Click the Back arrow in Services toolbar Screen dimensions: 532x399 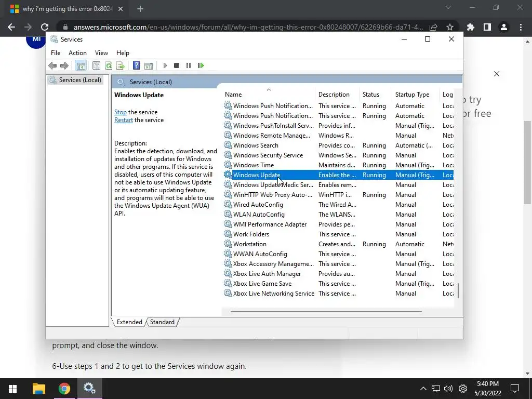click(x=52, y=65)
